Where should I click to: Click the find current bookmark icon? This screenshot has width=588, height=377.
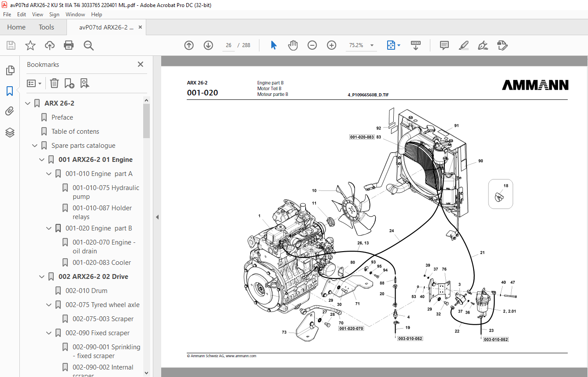(x=85, y=83)
